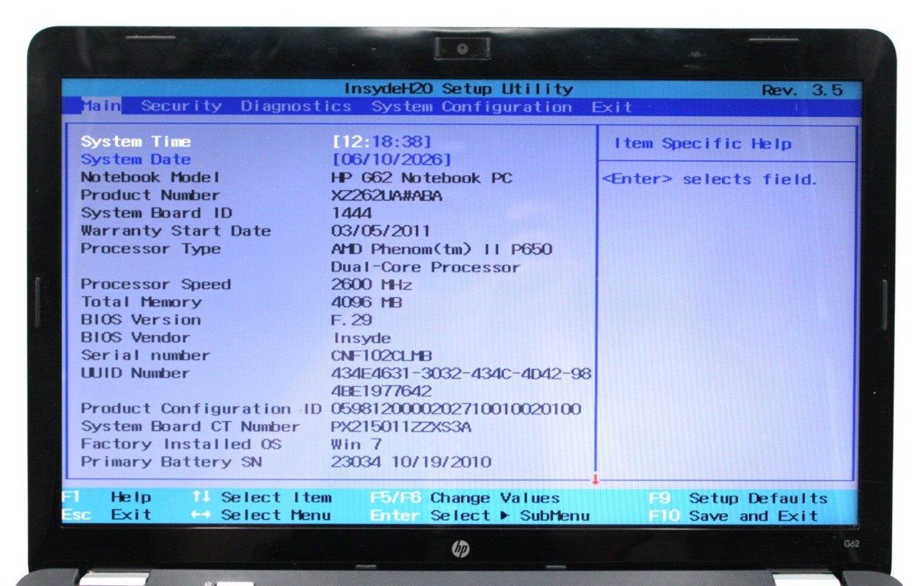924x586 pixels.
Task: Click the System Board CT Number label
Action: [x=190, y=426]
